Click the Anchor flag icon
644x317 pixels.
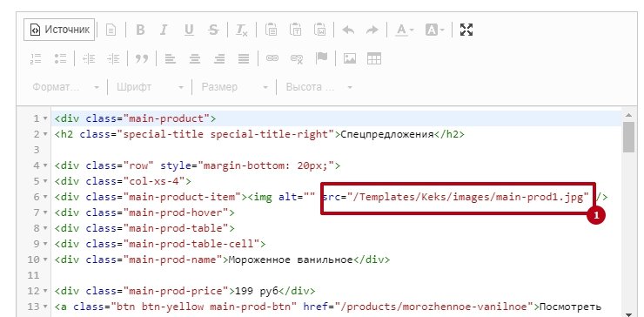(x=322, y=59)
